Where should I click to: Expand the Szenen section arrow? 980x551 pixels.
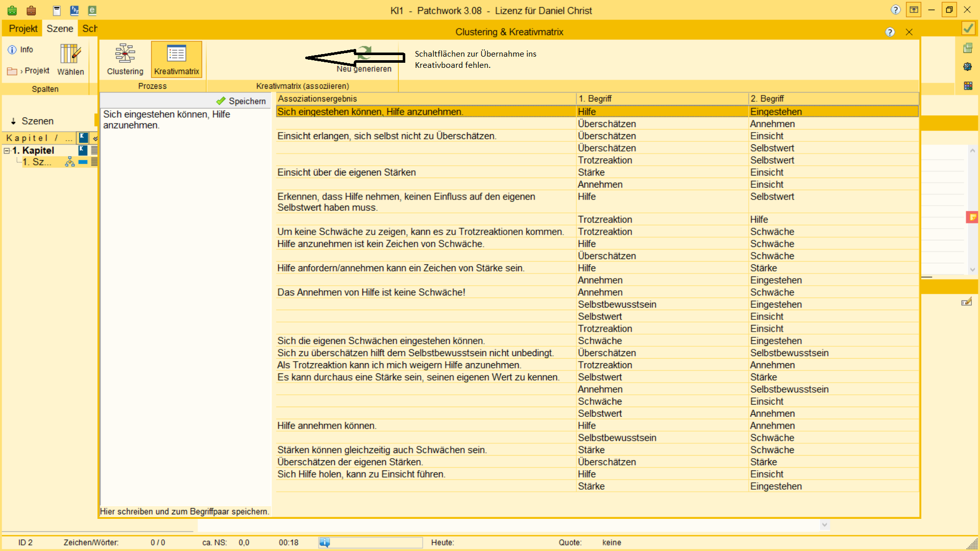pyautogui.click(x=13, y=121)
